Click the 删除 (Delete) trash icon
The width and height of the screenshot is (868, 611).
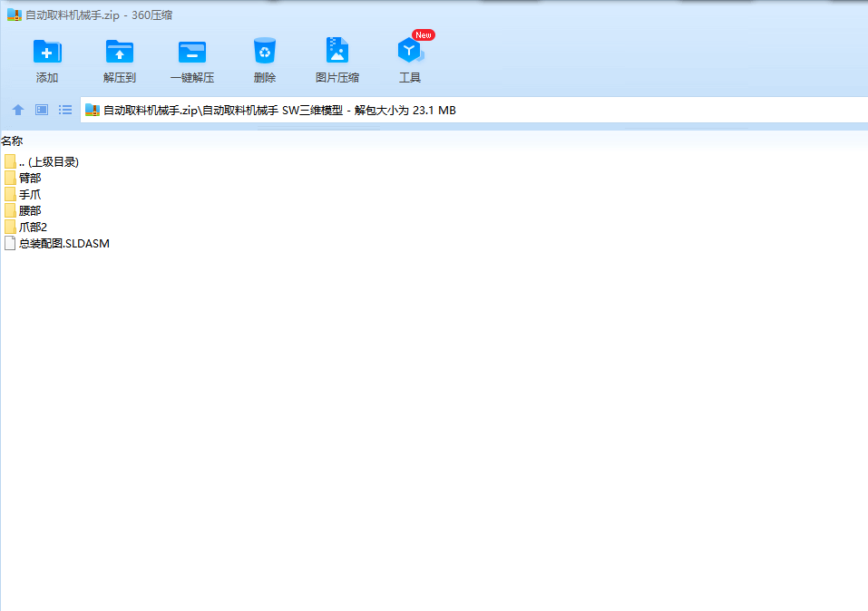265,51
